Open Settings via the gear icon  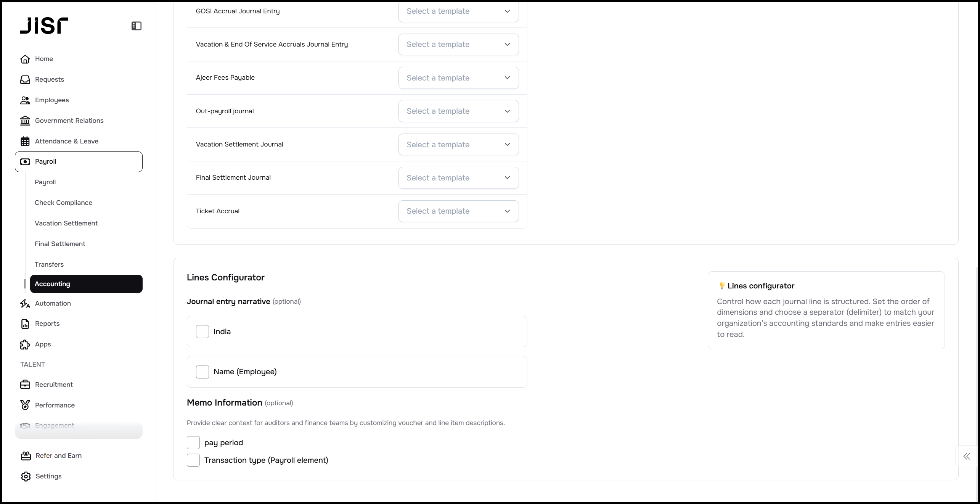26,477
